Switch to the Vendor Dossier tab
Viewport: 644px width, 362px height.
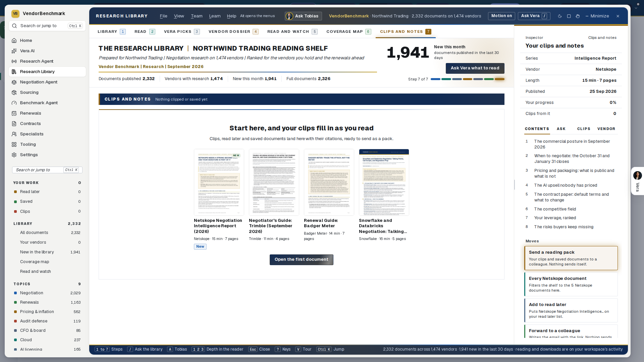click(x=233, y=32)
